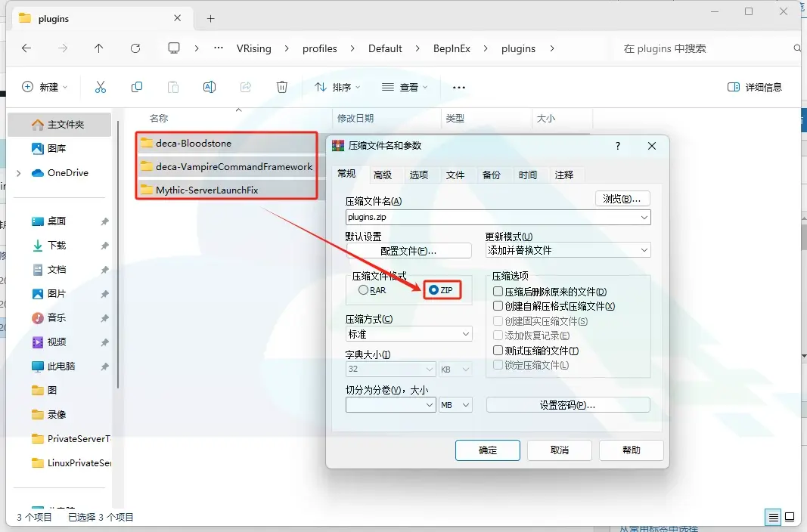The image size is (807, 532).
Task: Sort by the 名称 column header
Action: [159, 119]
